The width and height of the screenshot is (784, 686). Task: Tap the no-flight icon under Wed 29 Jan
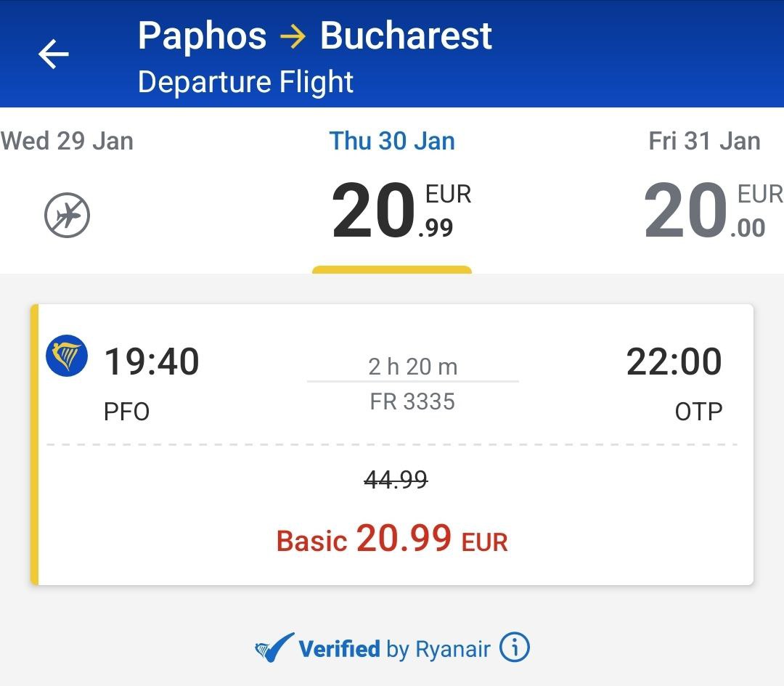pyautogui.click(x=67, y=216)
